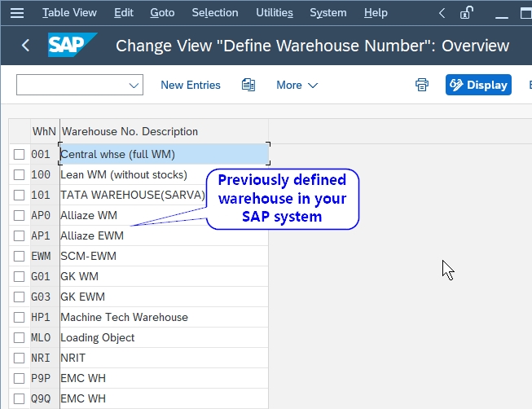532x409 pixels.
Task: Toggle the Display mode button
Action: tap(478, 85)
